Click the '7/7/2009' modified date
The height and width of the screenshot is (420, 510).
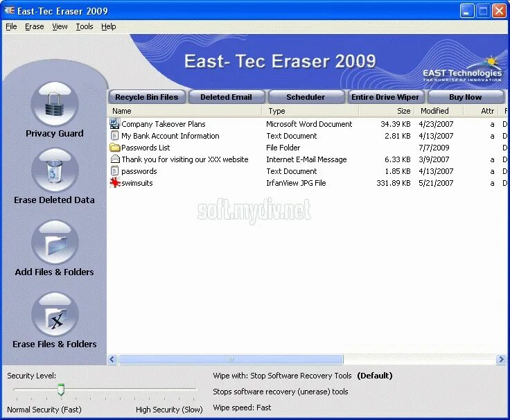pyautogui.click(x=434, y=148)
